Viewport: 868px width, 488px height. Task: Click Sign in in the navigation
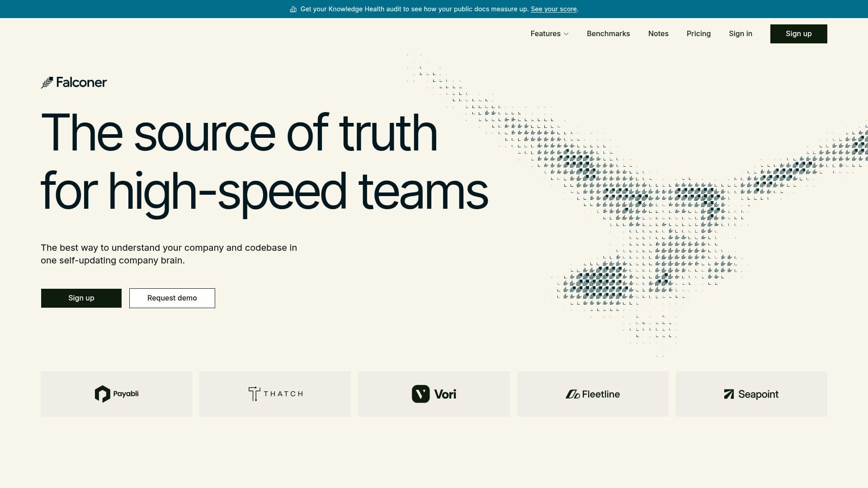[x=741, y=33]
